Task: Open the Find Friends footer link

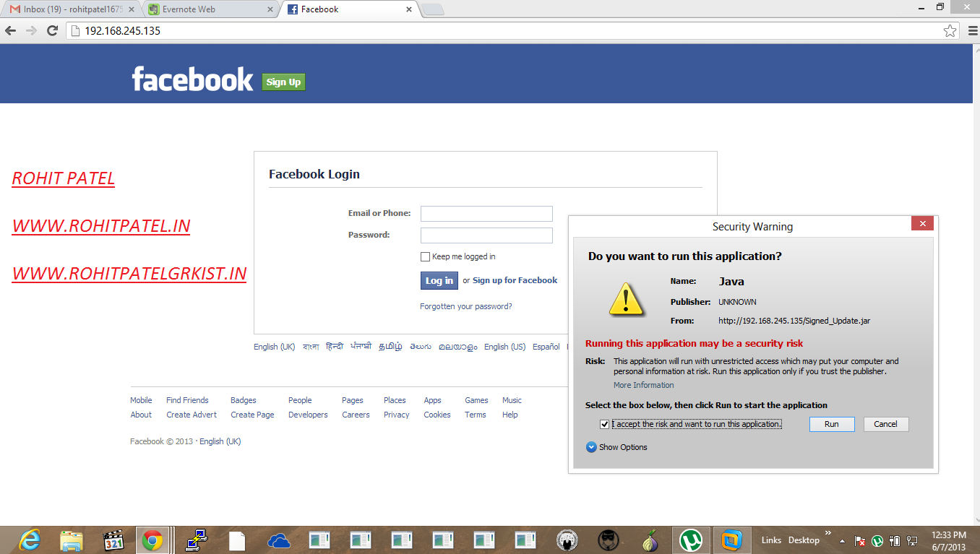Action: tap(187, 400)
